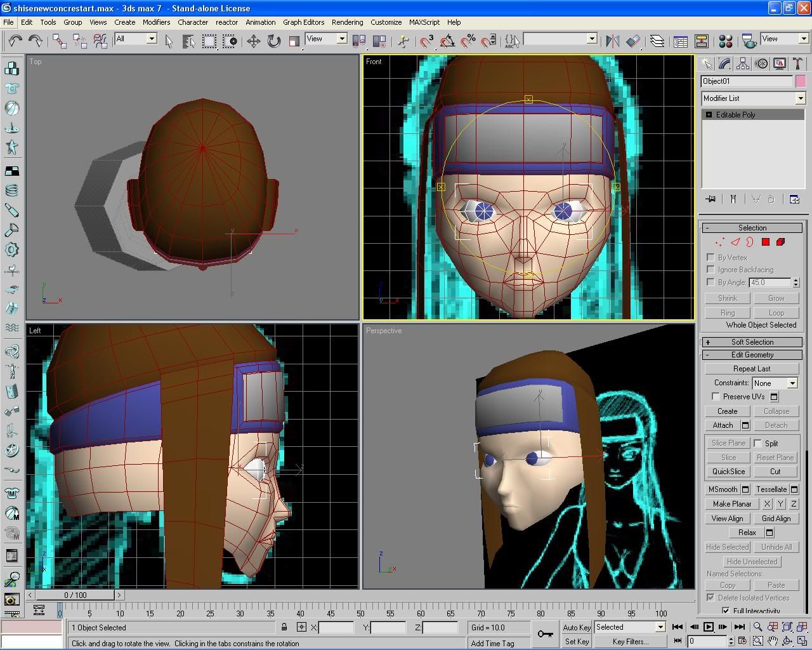Screen dimensions: 812x650
Task: Enable the Split checkbox
Action: coord(758,443)
